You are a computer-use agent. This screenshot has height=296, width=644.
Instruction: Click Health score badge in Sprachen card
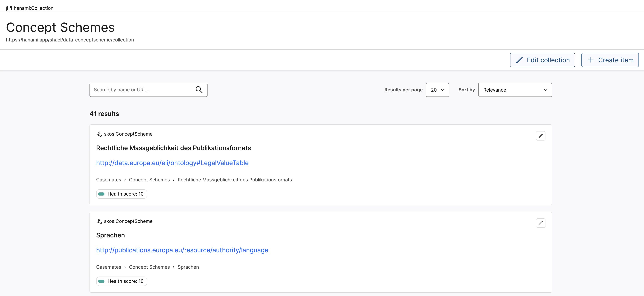[x=122, y=281]
